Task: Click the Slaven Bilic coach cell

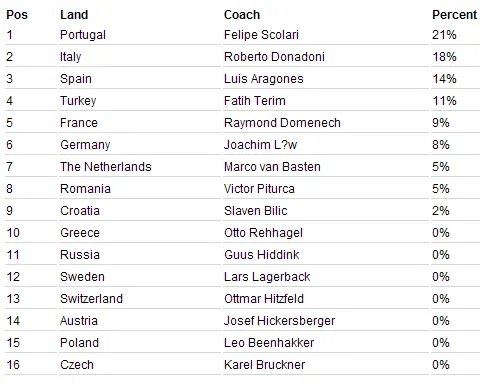Action: coord(256,211)
